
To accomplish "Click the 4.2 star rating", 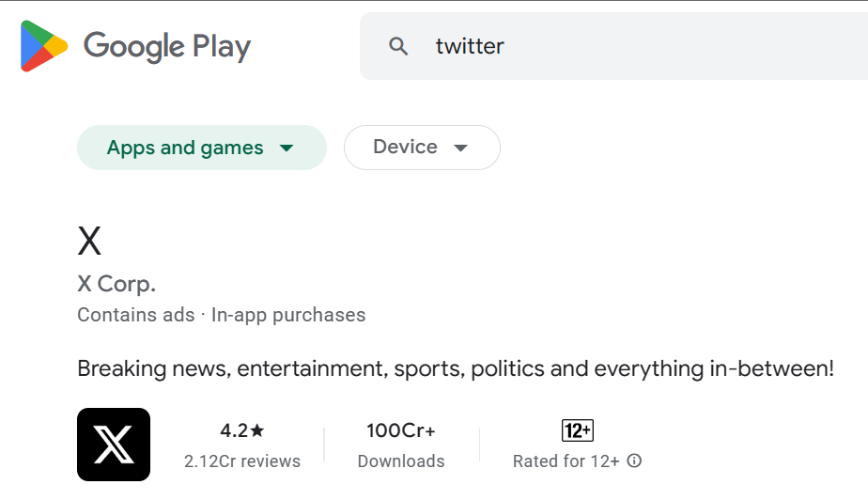I will pos(242,430).
